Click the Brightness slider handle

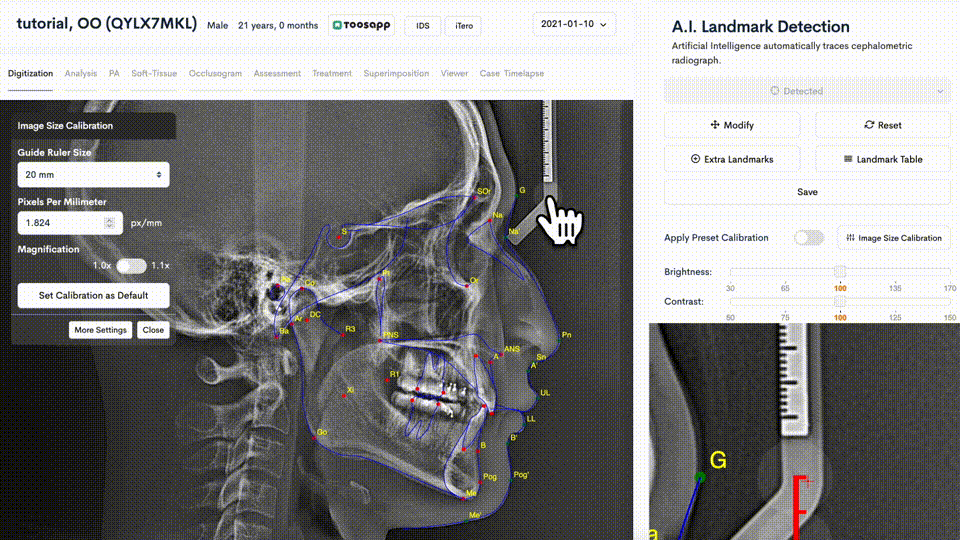(x=840, y=271)
